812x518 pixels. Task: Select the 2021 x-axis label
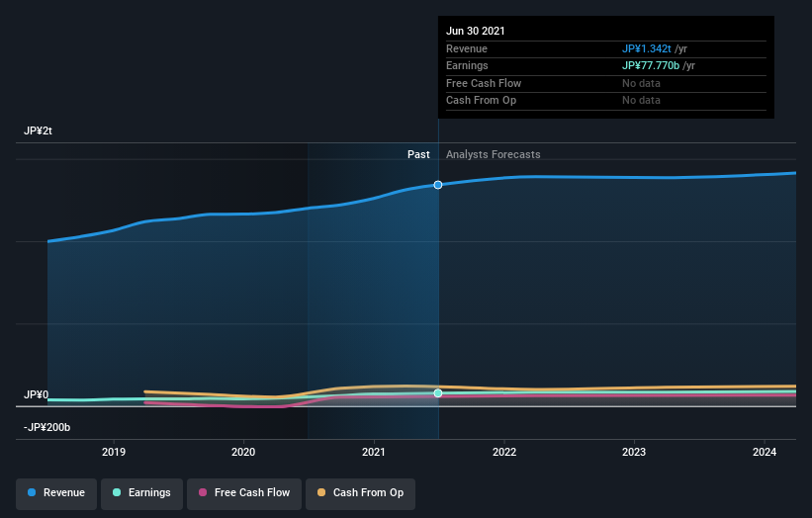[x=374, y=453]
